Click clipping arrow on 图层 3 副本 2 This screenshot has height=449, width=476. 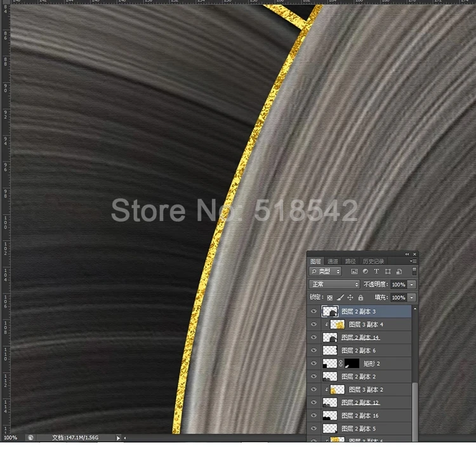326,389
